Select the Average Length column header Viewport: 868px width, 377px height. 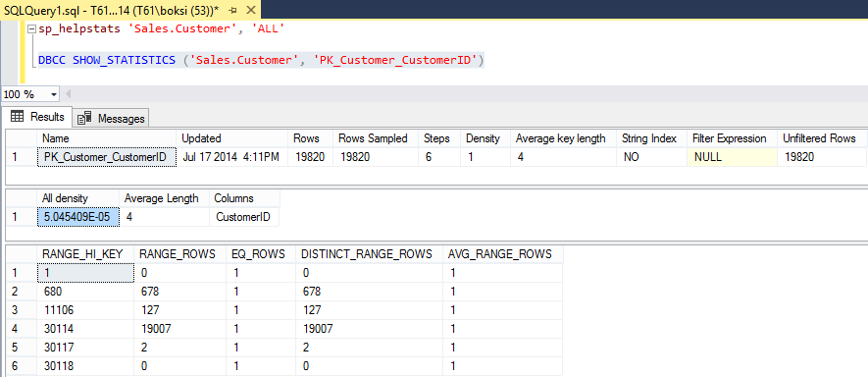pyautogui.click(x=165, y=198)
